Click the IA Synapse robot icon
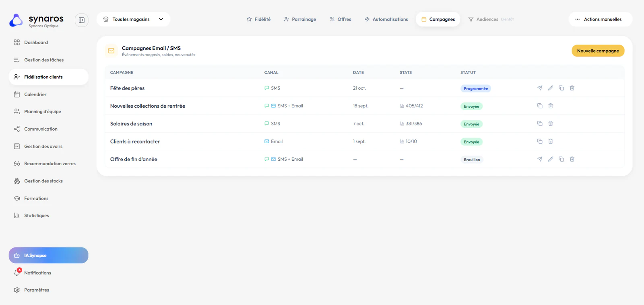The height and width of the screenshot is (305, 644). point(17,256)
